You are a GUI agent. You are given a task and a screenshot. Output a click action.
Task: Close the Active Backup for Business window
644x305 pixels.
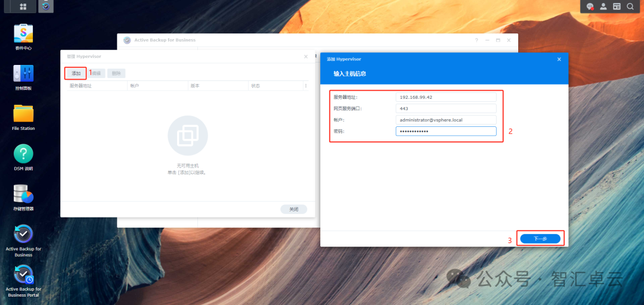(509, 41)
